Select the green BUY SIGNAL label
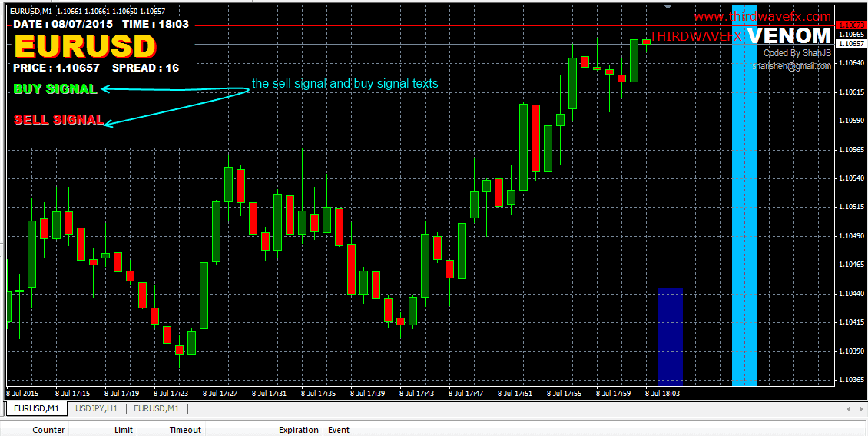The width and height of the screenshot is (868, 436). click(55, 89)
